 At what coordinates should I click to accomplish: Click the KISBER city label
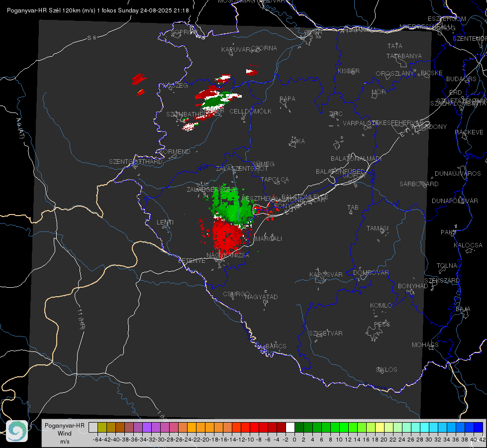coord(349,71)
